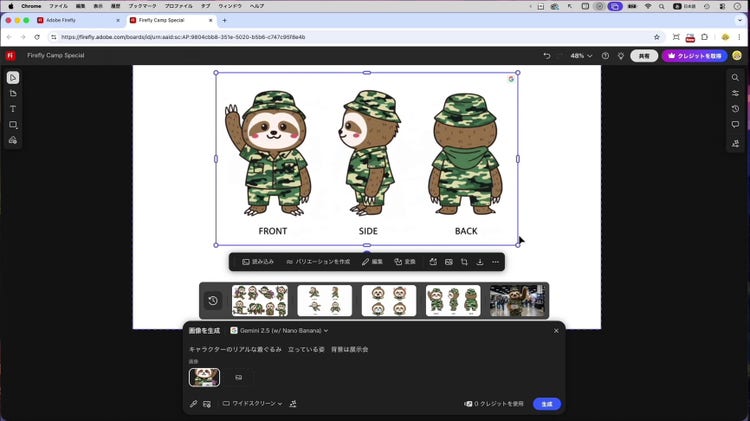Select the Text tool in left toolbar
Screen dimensions: 750x421
[13, 109]
